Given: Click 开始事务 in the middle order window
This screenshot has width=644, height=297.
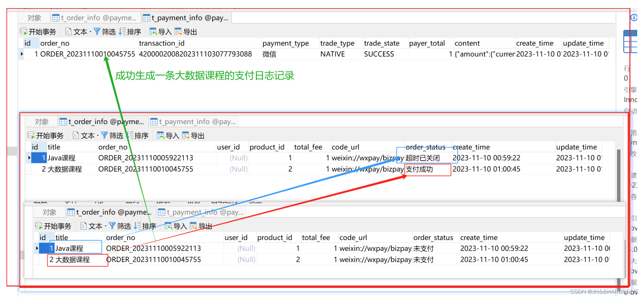Looking at the screenshot, I should [45, 136].
